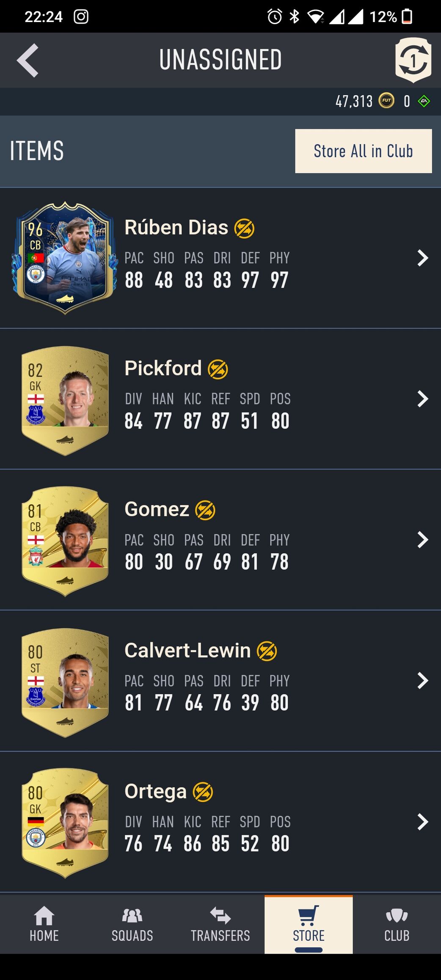The width and height of the screenshot is (441, 980).
Task: Tap untradeable icon beside Pickford
Action: click(x=218, y=370)
